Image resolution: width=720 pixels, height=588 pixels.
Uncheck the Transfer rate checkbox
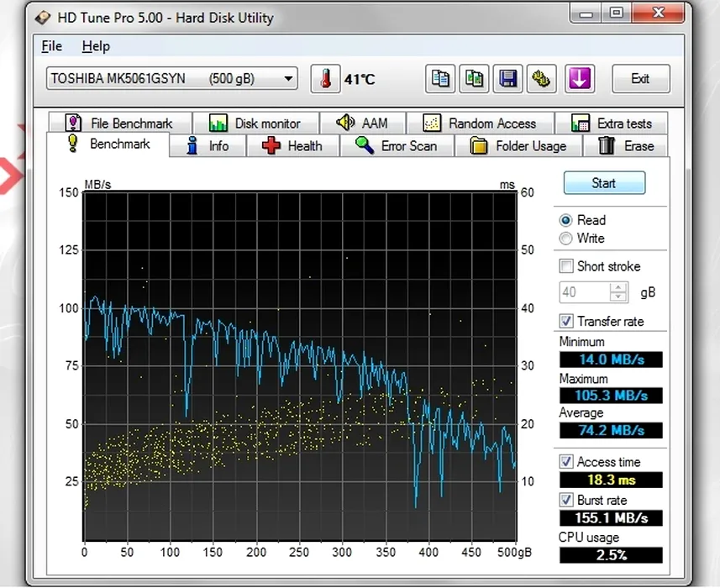point(566,321)
